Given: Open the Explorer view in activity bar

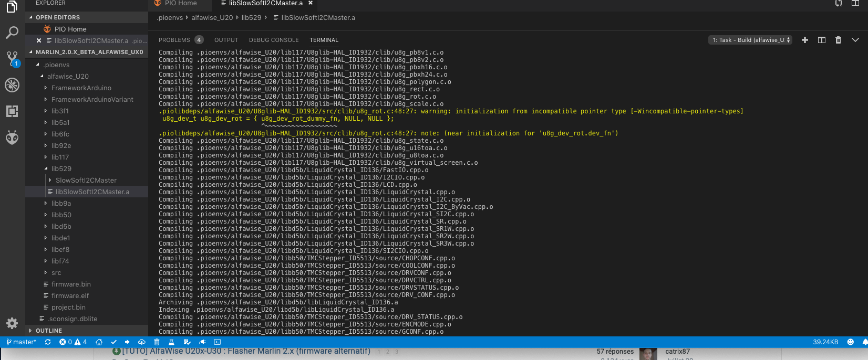Looking at the screenshot, I should coord(12,6).
